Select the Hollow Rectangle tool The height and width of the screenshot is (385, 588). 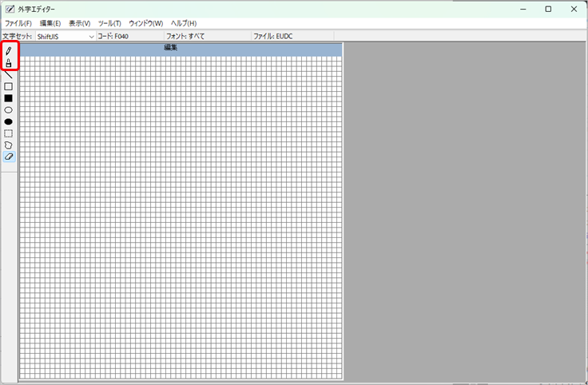pos(9,86)
